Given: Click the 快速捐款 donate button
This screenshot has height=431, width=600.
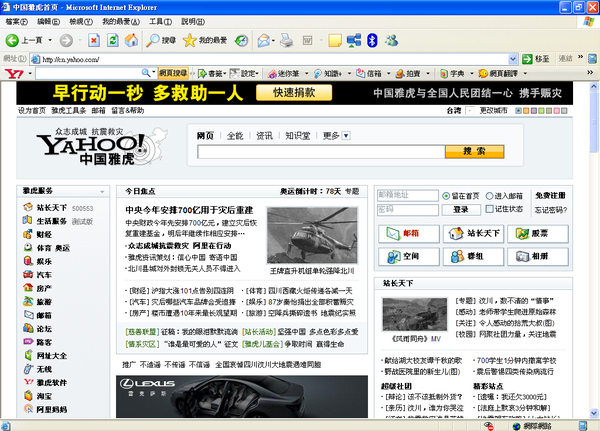Looking at the screenshot, I should (x=294, y=93).
